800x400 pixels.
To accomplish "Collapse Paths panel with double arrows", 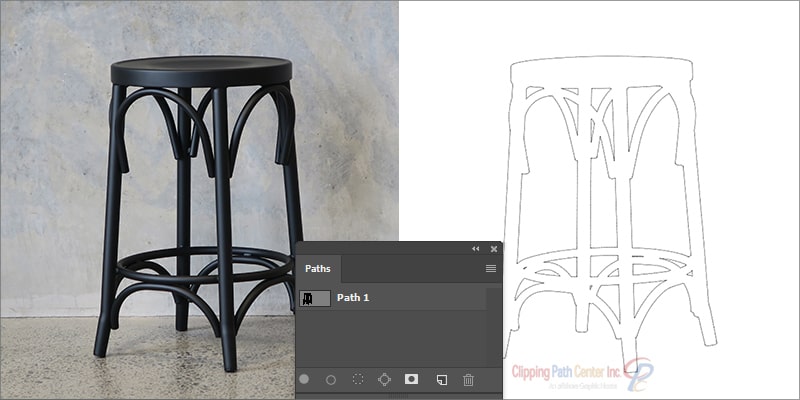I will (476, 248).
